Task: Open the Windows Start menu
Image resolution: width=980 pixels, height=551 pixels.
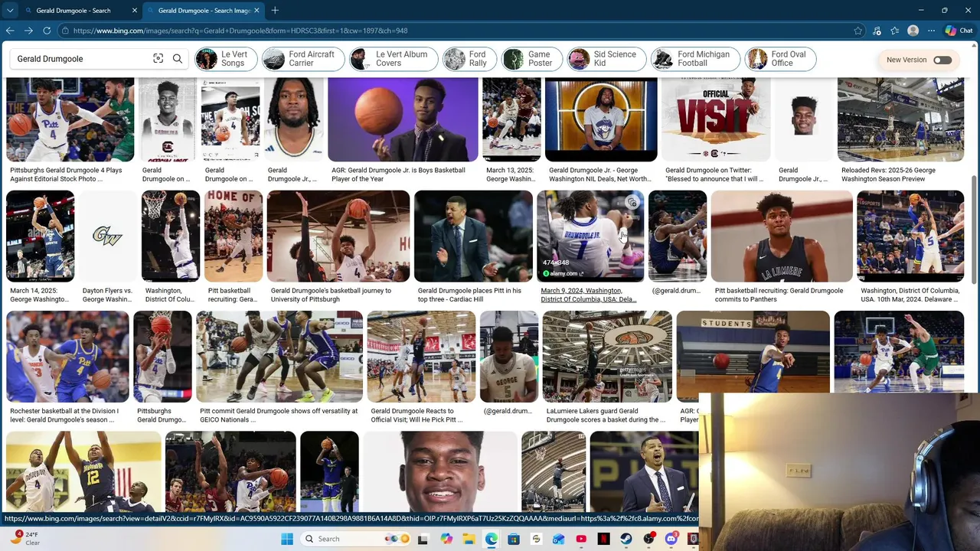Action: coord(287,539)
